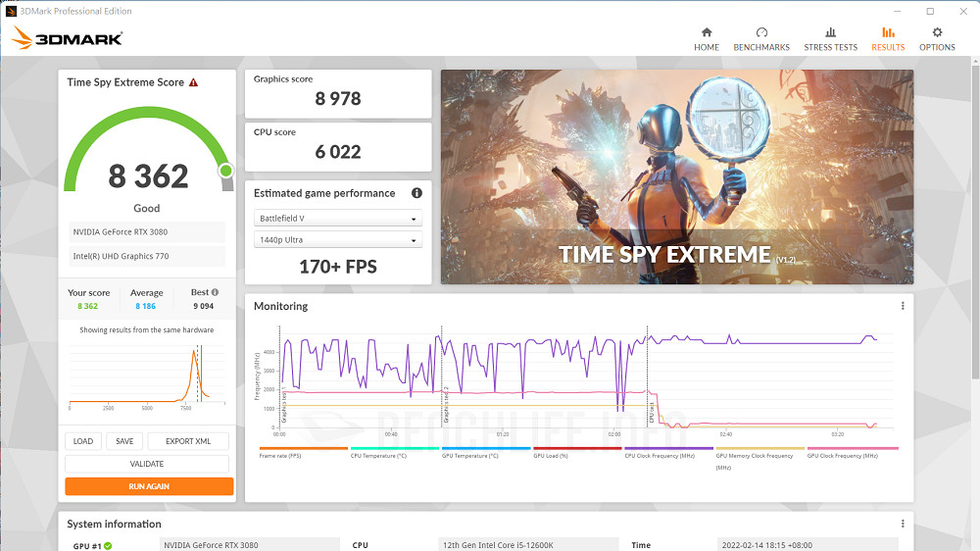Click the VALIDATE button
980x551 pixels.
coord(147,464)
